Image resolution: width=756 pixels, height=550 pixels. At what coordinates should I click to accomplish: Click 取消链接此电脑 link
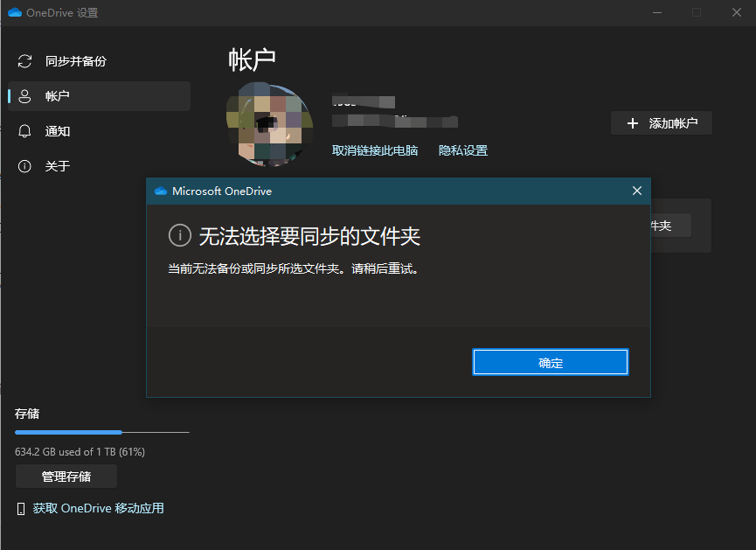point(375,150)
